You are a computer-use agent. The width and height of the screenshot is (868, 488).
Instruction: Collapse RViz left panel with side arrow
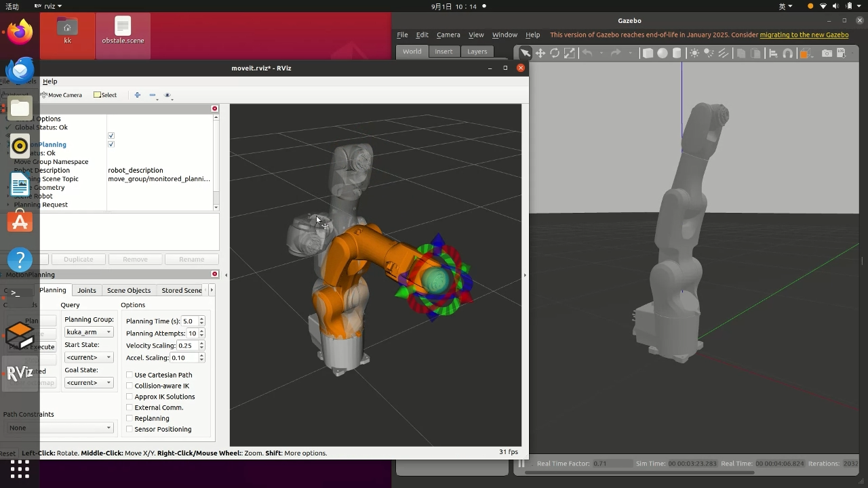pos(226,275)
